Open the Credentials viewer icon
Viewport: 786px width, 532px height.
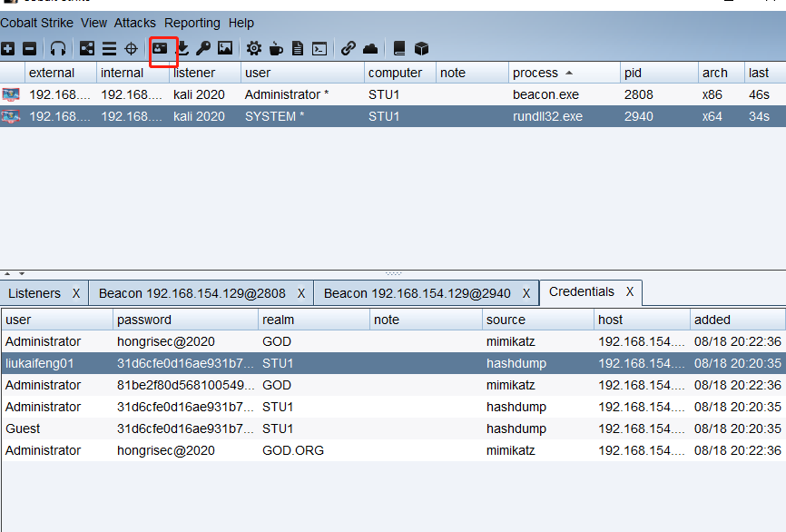160,48
